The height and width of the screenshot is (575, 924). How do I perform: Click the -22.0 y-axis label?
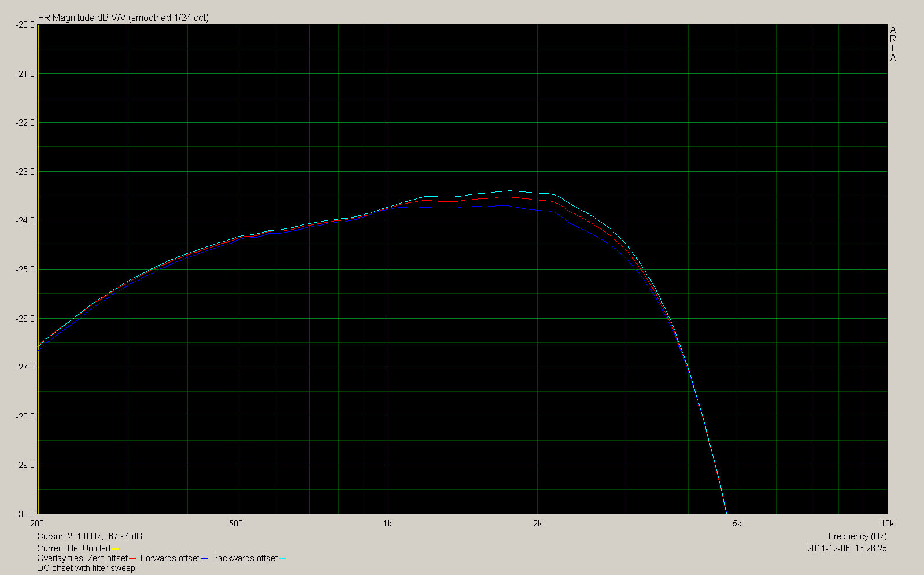[25, 123]
